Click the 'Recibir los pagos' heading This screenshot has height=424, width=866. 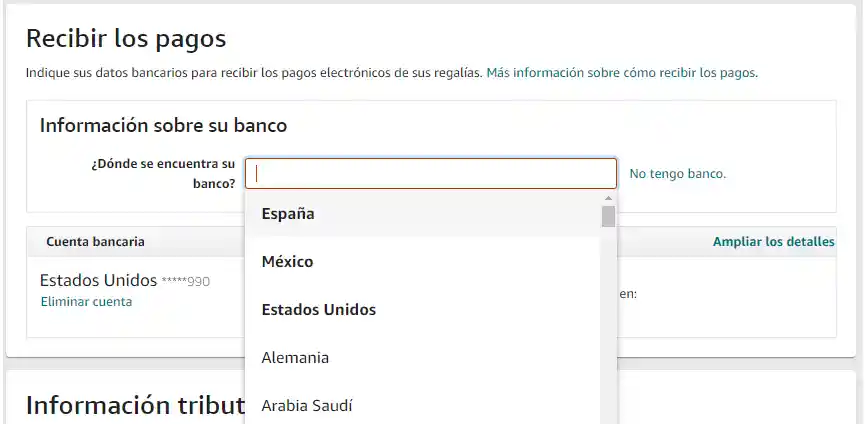pos(126,39)
